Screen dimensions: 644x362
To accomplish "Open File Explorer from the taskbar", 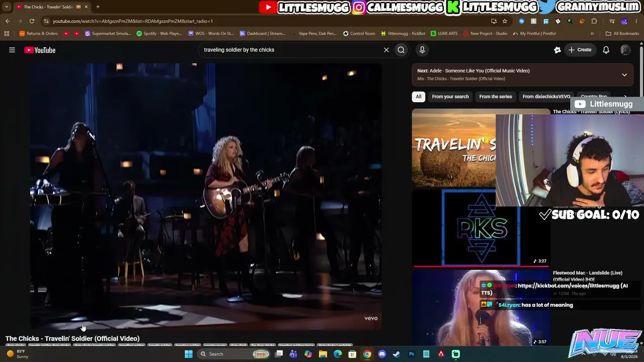I will (323, 354).
